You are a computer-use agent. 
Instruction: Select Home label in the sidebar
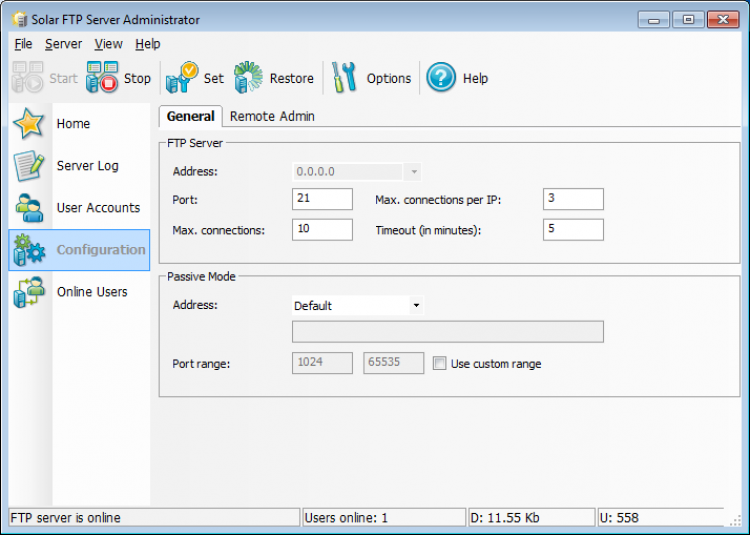tap(73, 124)
